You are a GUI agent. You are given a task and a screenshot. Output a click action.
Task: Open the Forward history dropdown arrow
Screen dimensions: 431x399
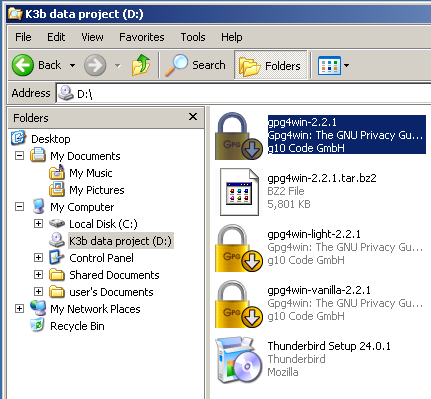pos(117,65)
